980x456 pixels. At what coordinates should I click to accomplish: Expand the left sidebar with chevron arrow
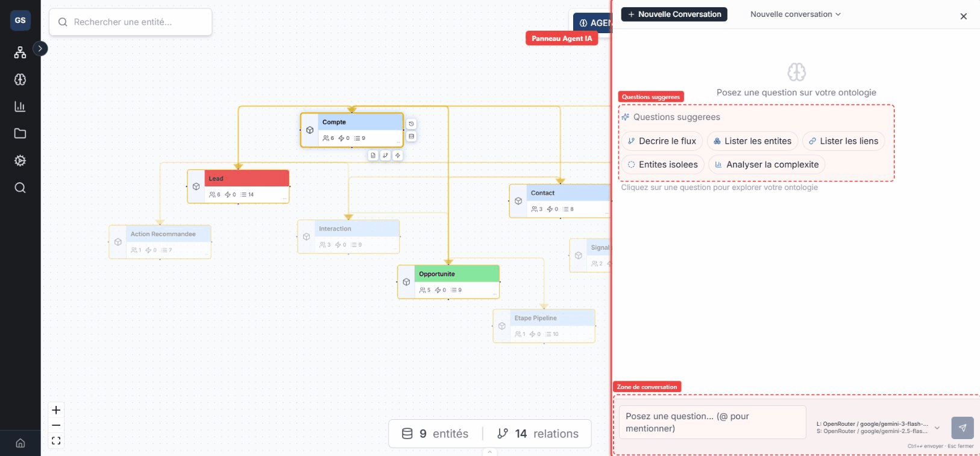(40, 48)
